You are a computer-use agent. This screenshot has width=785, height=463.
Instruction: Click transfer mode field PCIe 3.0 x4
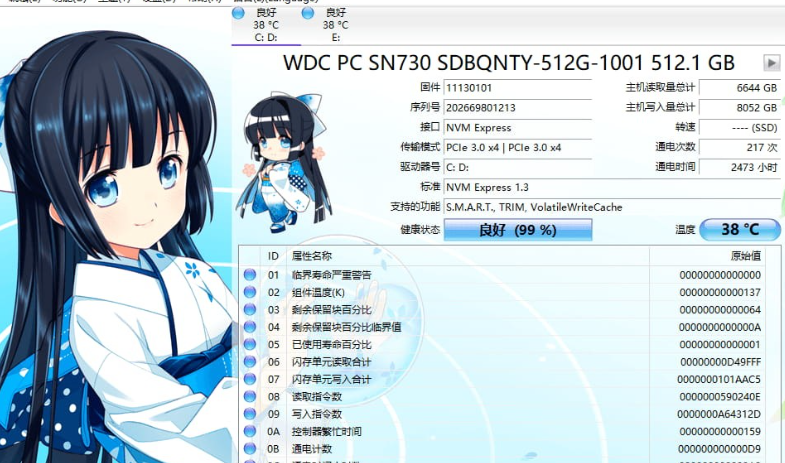518,148
